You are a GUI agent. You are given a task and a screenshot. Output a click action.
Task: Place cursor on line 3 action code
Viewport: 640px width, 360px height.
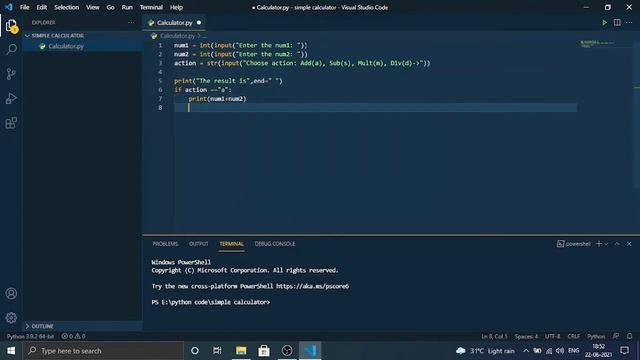pyautogui.click(x=302, y=63)
